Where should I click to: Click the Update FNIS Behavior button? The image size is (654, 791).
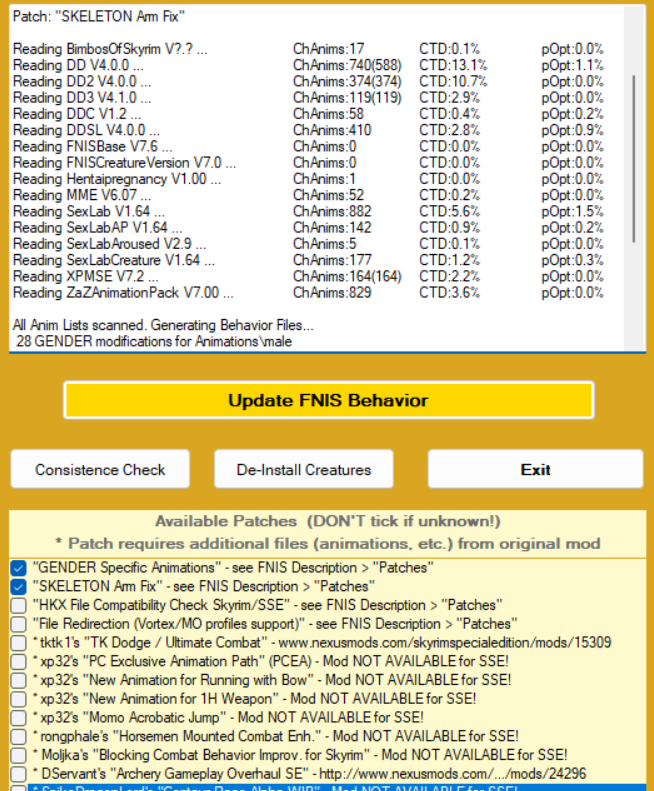(x=329, y=400)
